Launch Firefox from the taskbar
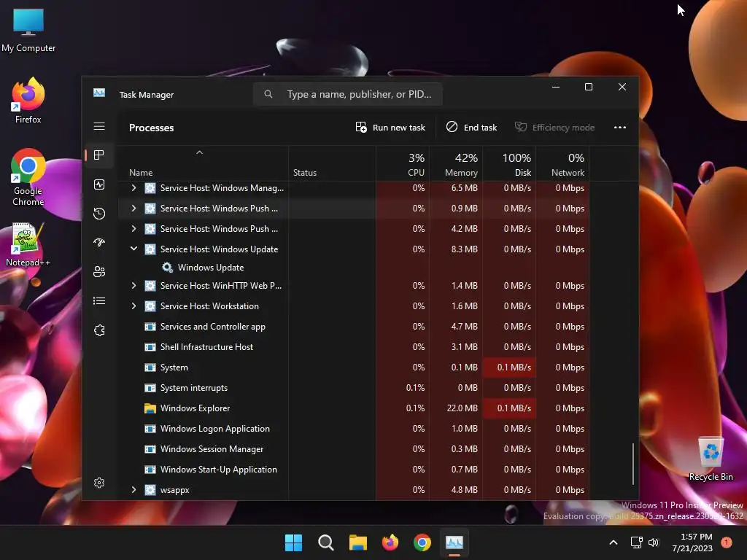The width and height of the screenshot is (747, 560). pos(390,542)
